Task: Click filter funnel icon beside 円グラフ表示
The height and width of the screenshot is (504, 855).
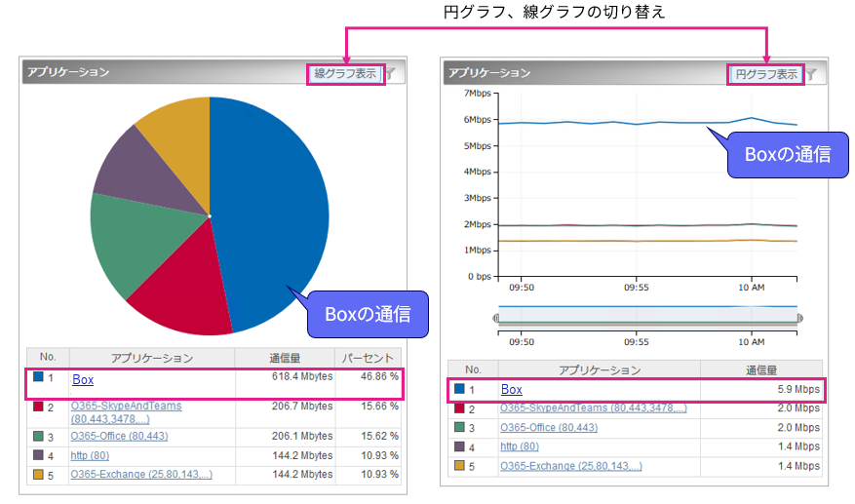Action: (810, 74)
